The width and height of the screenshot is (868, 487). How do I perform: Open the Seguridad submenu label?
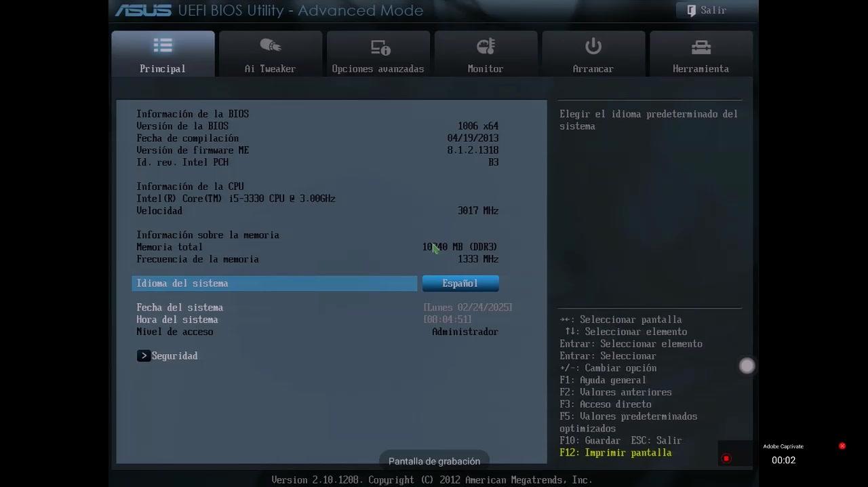coord(174,356)
